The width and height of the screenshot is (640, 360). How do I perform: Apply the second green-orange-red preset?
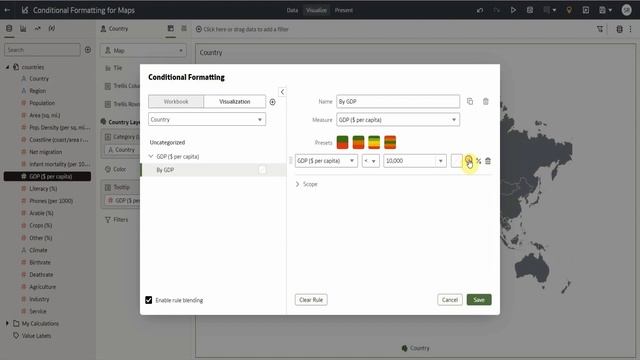(x=358, y=142)
